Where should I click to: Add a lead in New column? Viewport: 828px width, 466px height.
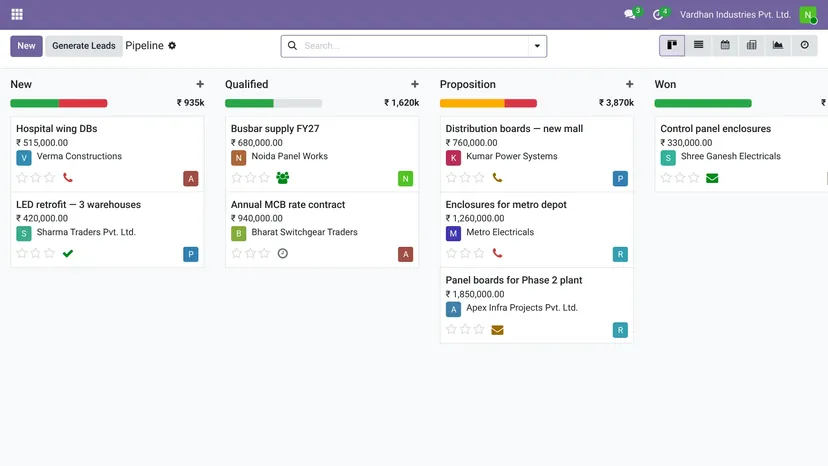[200, 84]
